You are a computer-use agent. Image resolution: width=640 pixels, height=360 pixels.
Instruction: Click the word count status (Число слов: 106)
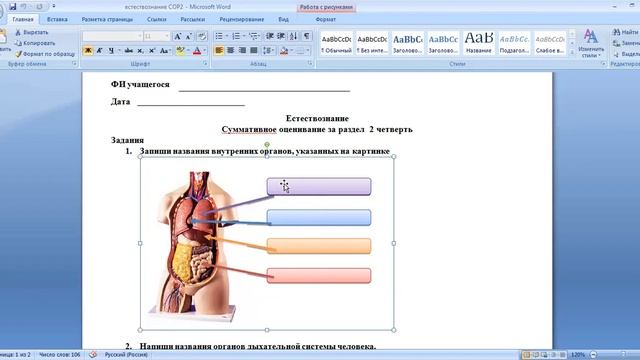click(x=60, y=355)
